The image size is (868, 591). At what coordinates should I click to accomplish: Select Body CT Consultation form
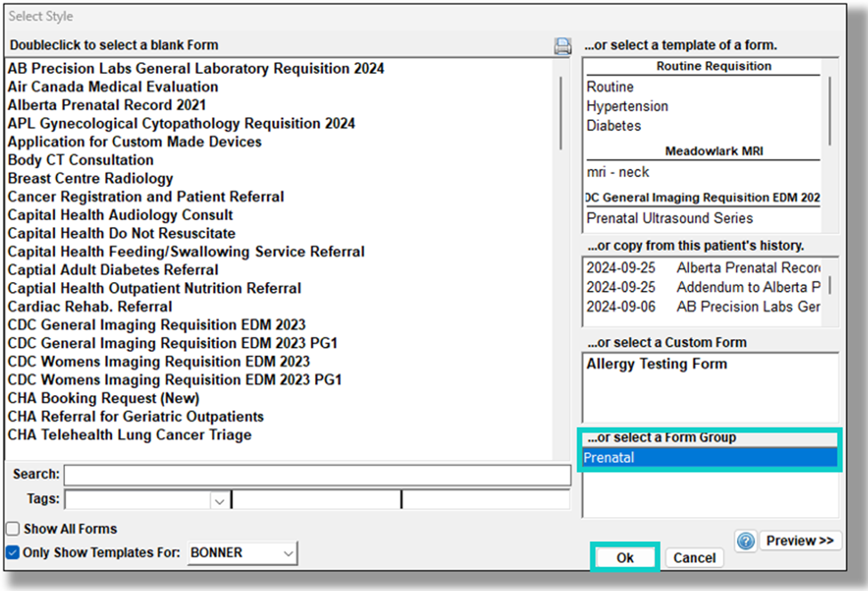point(81,160)
